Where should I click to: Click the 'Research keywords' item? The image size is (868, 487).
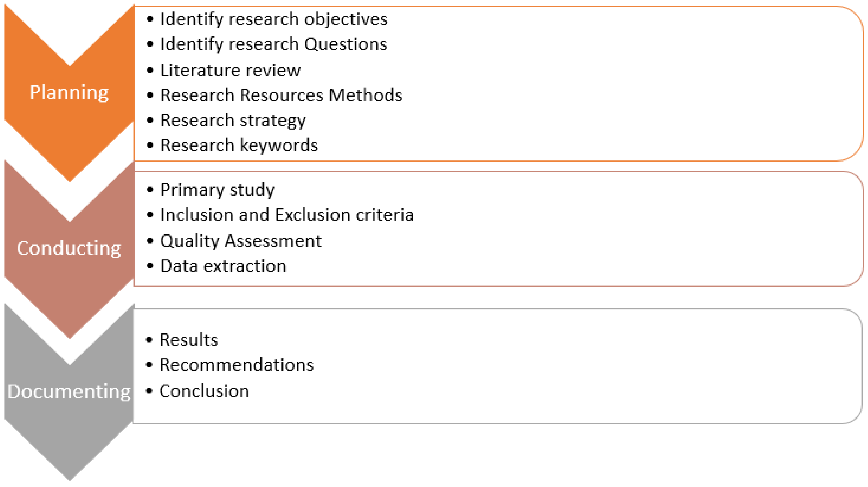pos(239,146)
